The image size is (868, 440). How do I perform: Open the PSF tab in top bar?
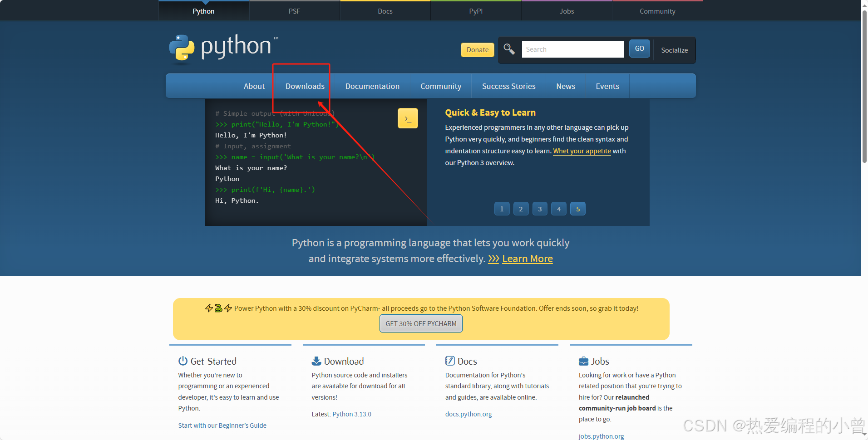click(x=294, y=11)
